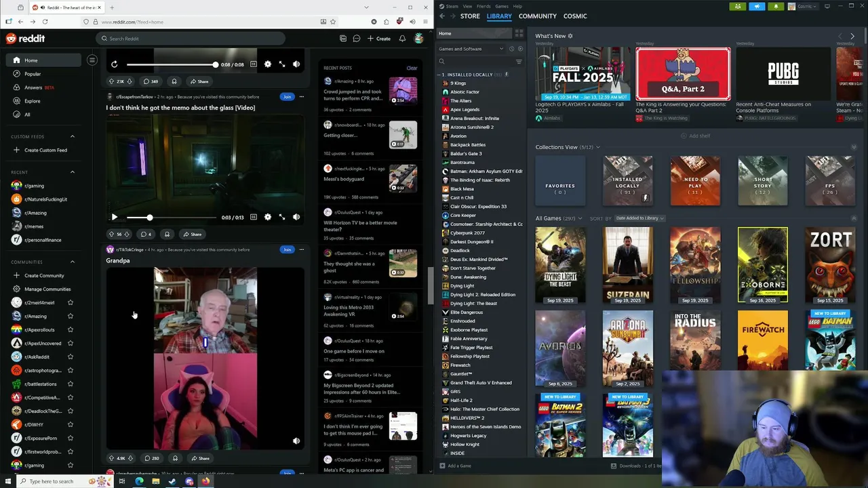The width and height of the screenshot is (868, 488).
Task: Favorite r/2meirl4meirl with star
Action: [x=71, y=302]
